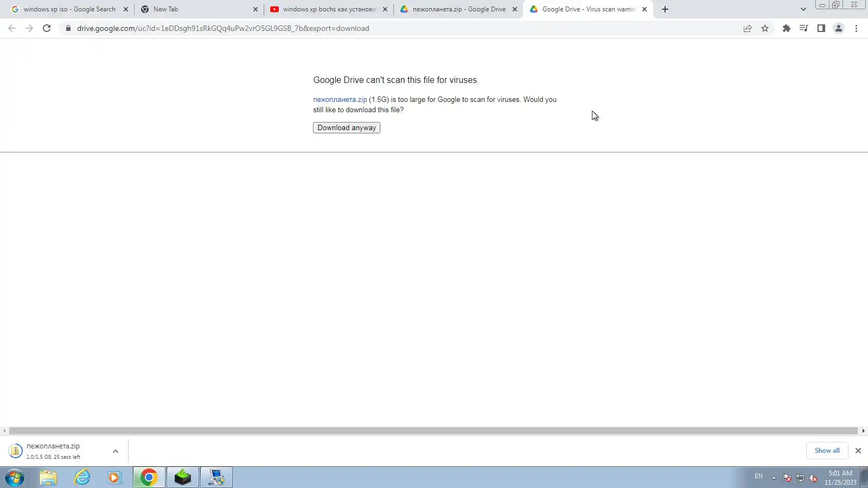This screenshot has width=868, height=488.
Task: Open the Chrome profile avatar menu
Action: coord(839,28)
